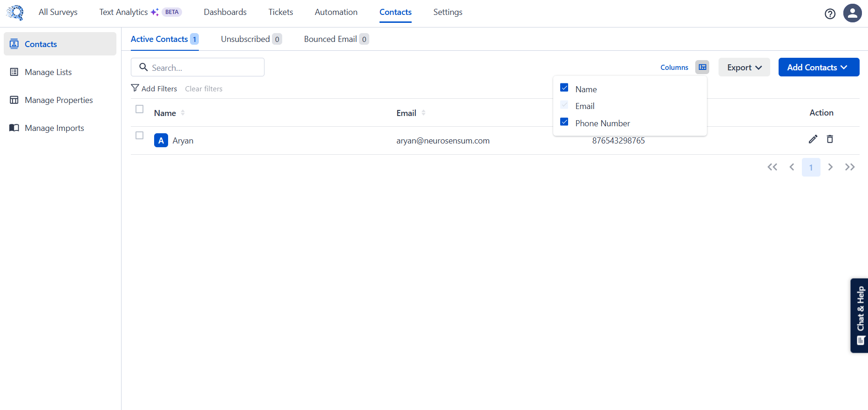Go to last page double-arrow icon
The width and height of the screenshot is (868, 410).
[x=850, y=167]
